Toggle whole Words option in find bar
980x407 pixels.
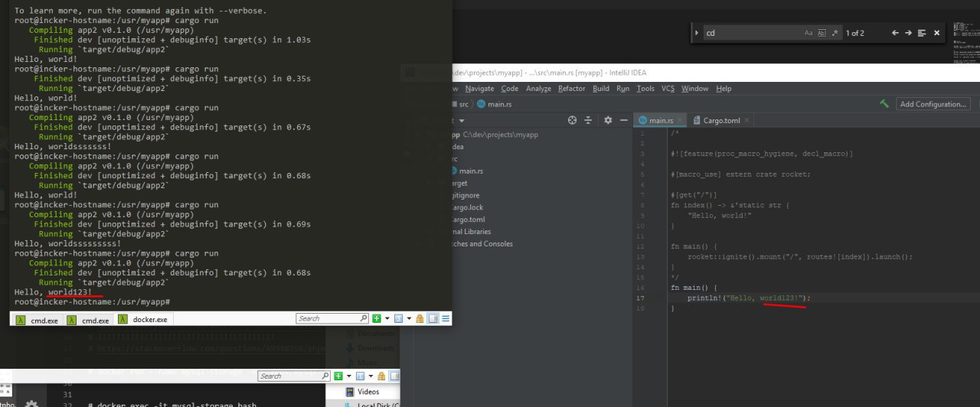(x=822, y=33)
